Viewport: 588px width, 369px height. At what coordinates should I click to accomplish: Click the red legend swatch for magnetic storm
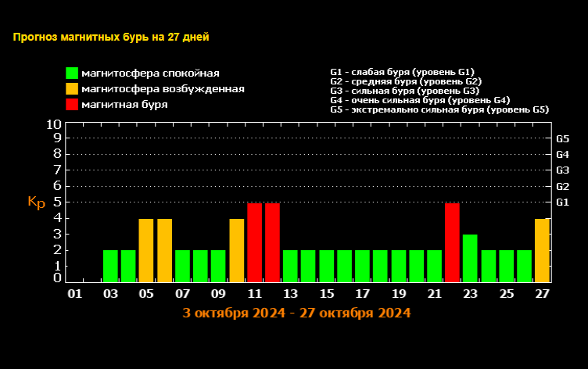72,104
